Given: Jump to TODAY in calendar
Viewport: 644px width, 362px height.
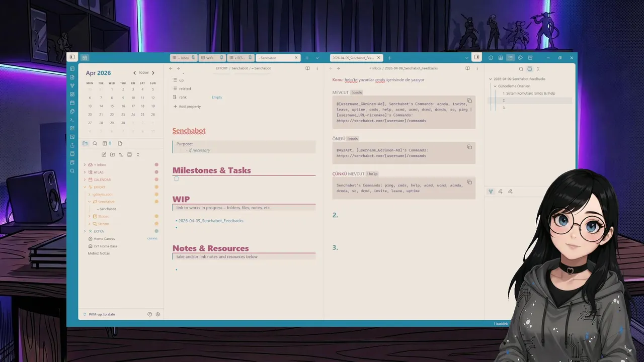Looking at the screenshot, I should (x=144, y=73).
